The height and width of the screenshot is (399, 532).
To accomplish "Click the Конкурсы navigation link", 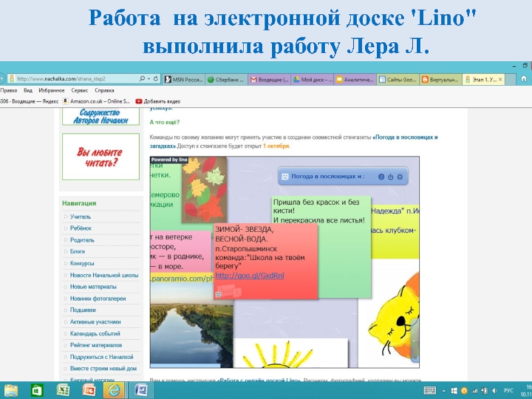I will [82, 263].
